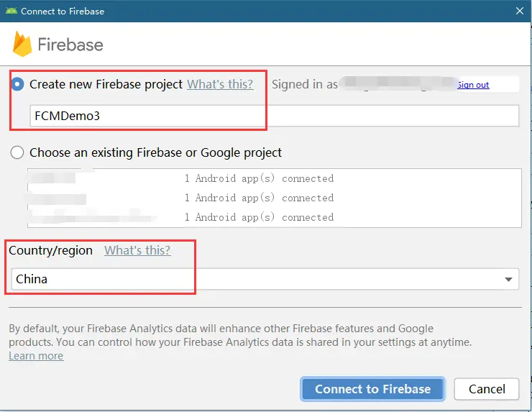Click the Sign out link
Viewport: 532px width, 412px height.
472,85
